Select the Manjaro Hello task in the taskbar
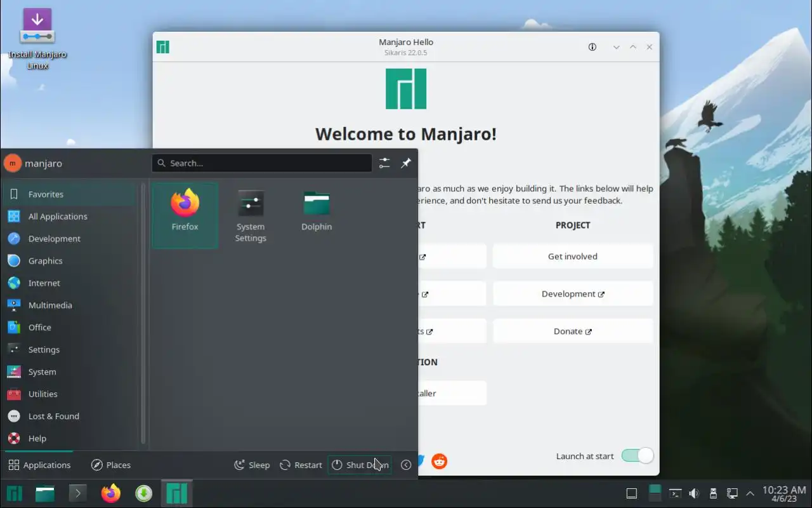 tap(177, 493)
